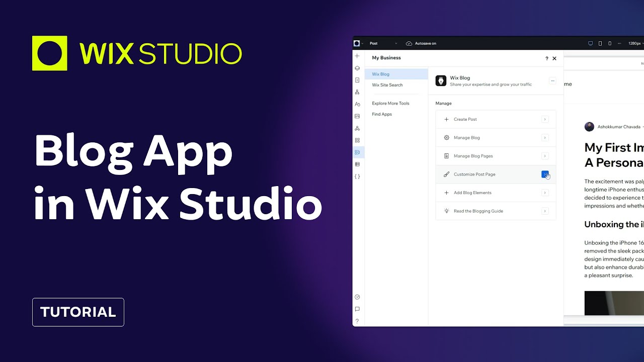Image resolution: width=644 pixels, height=362 pixels.
Task: Click the 'Manage' section heading
Action: point(444,103)
